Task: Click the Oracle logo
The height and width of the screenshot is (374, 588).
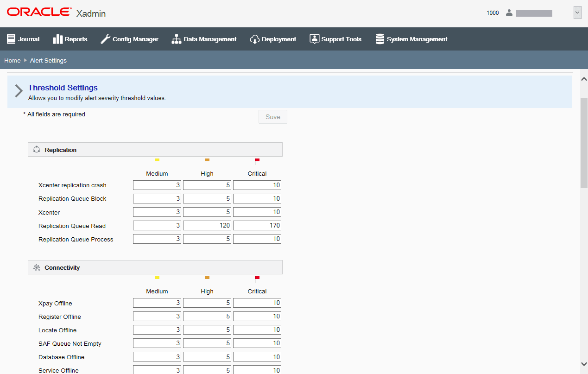Action: tap(39, 12)
